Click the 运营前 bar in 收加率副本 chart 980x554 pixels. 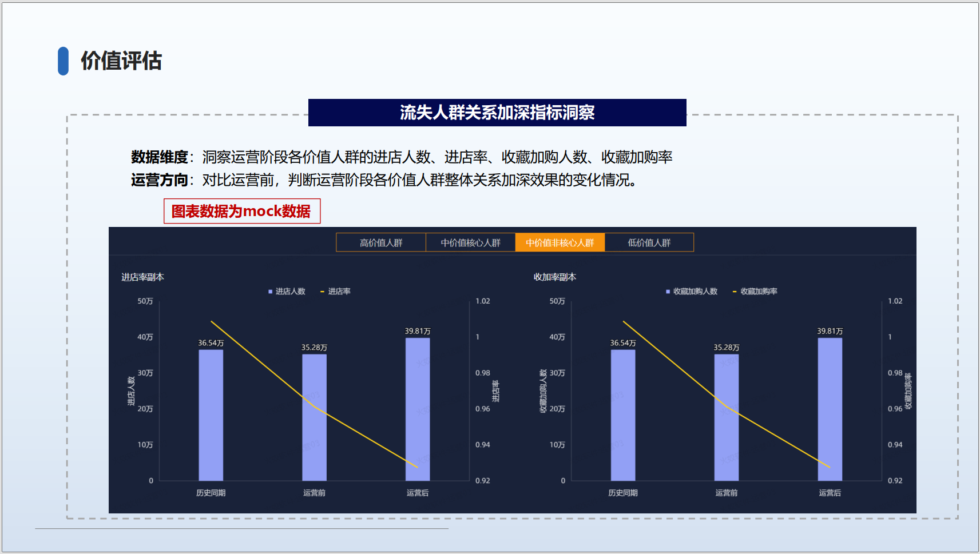(727, 417)
